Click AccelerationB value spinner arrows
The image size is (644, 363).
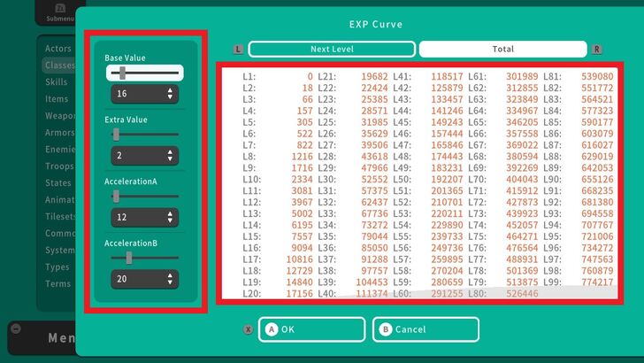pyautogui.click(x=171, y=279)
